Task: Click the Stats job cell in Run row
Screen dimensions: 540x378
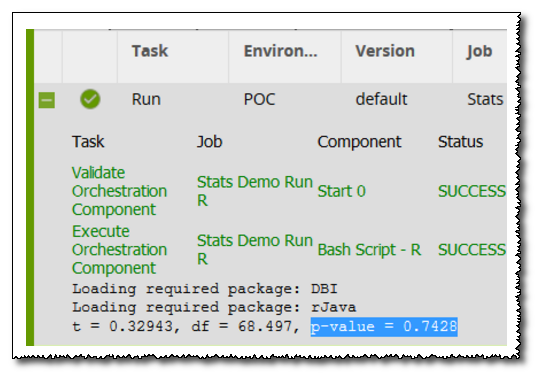Action: (x=485, y=99)
